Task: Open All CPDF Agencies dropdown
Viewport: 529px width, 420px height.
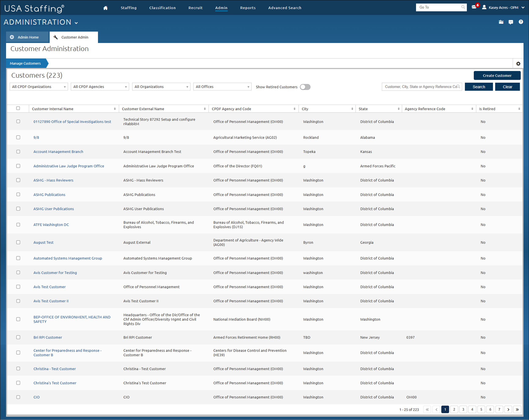Action: pyautogui.click(x=100, y=87)
